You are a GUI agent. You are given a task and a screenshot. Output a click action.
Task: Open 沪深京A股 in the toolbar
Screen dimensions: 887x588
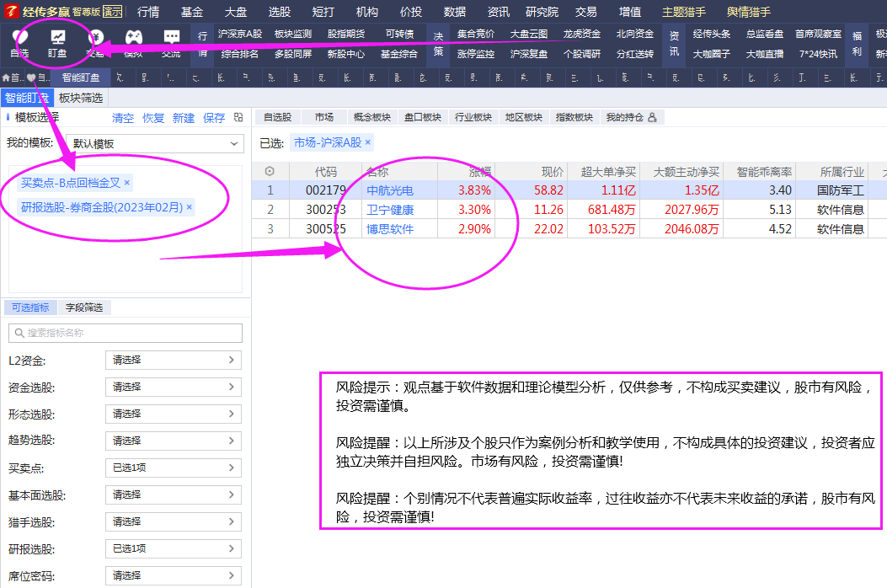[x=240, y=34]
